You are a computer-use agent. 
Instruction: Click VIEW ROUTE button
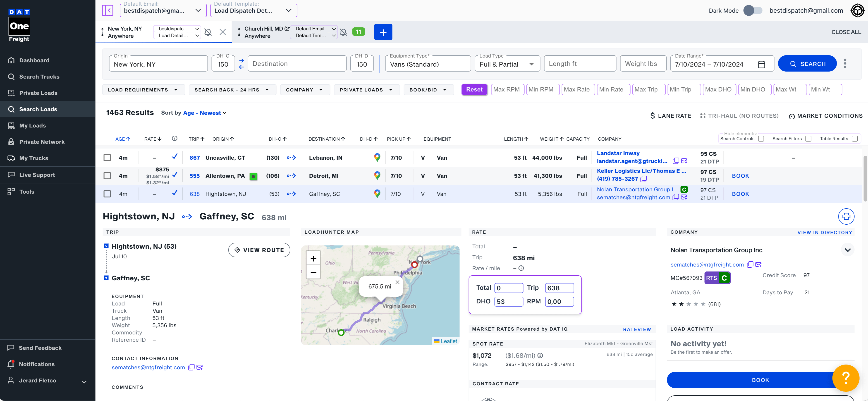coord(259,250)
